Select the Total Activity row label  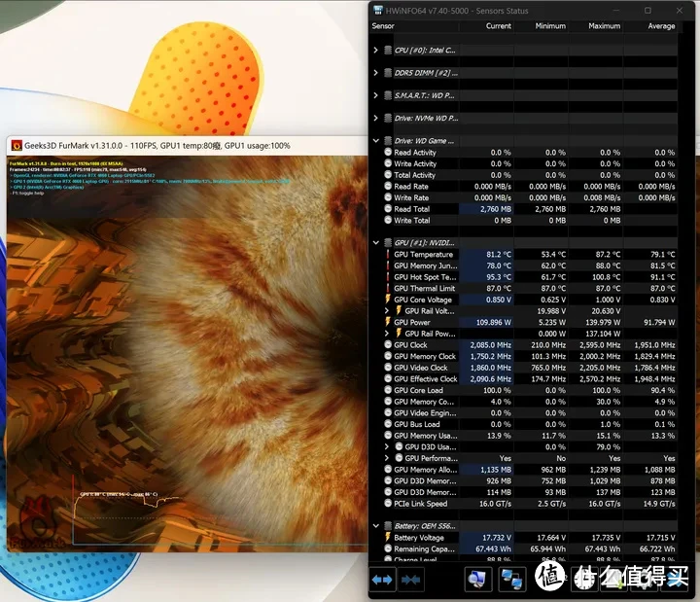[414, 175]
